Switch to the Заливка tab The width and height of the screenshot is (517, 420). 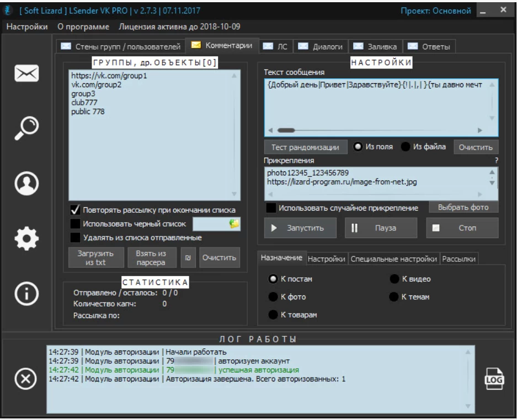tap(375, 46)
